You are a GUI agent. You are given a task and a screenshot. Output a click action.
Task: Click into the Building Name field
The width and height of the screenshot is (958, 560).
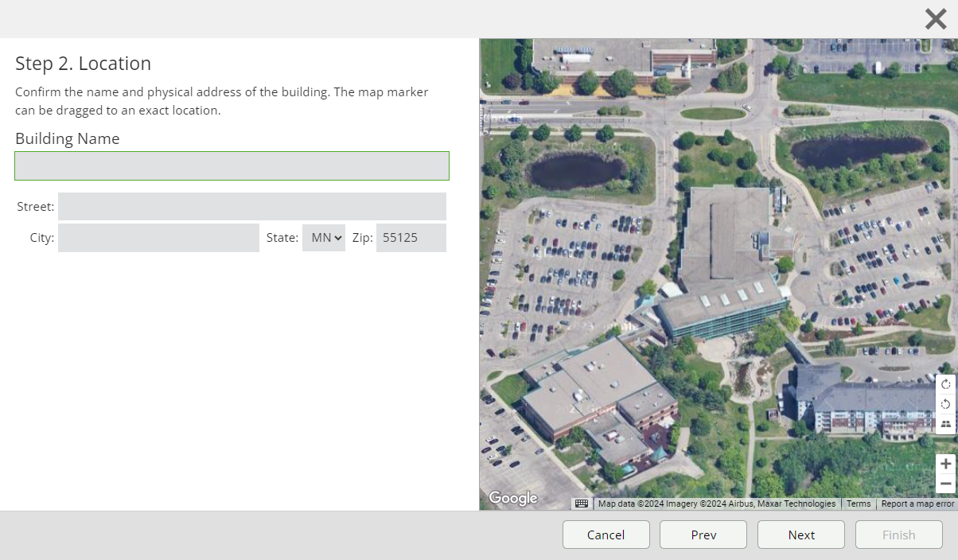pos(232,165)
